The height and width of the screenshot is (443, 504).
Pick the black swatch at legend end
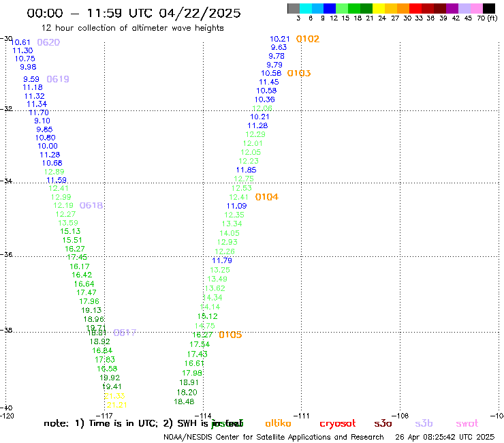click(x=489, y=8)
